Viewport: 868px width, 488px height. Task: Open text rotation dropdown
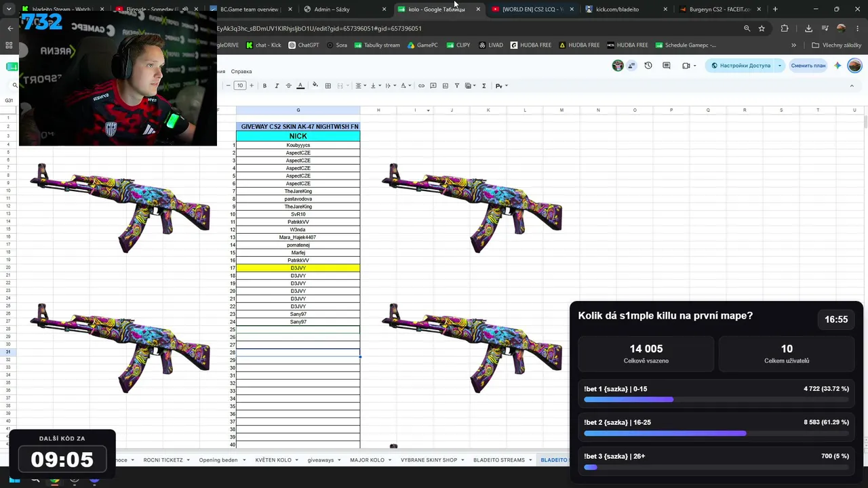(406, 85)
